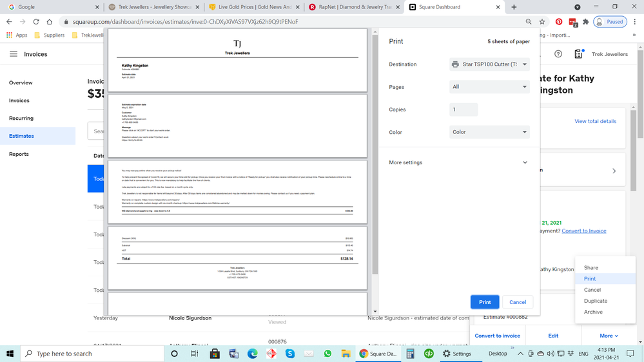Image resolution: width=644 pixels, height=362 pixels.
Task: Expand More settings section
Action: click(459, 162)
